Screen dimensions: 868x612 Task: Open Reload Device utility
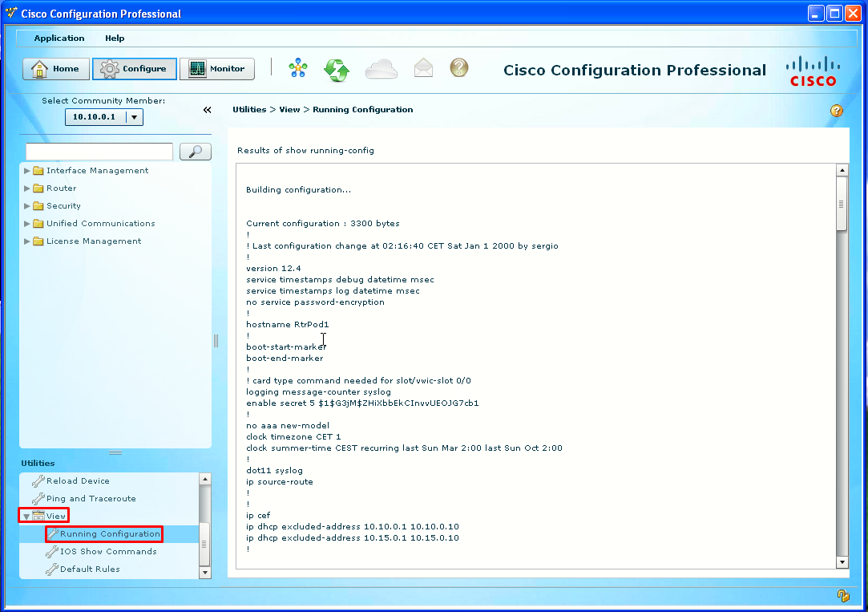(78, 480)
